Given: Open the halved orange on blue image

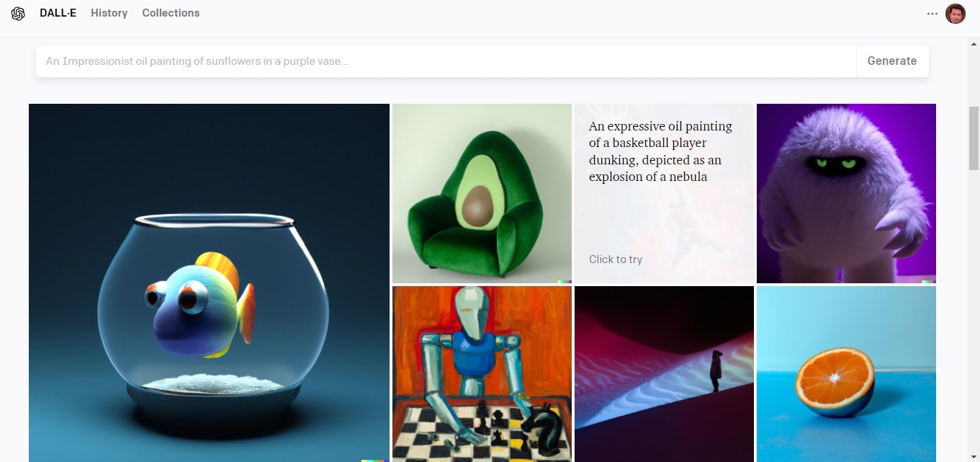Looking at the screenshot, I should click(846, 374).
